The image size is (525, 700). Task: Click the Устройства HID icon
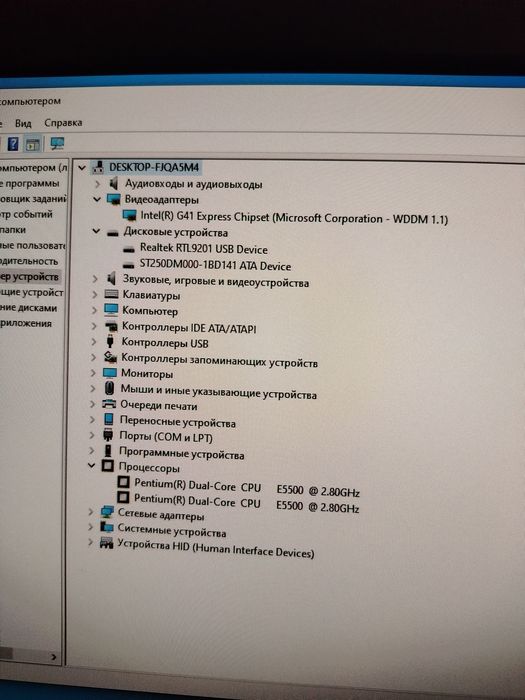tap(106, 543)
